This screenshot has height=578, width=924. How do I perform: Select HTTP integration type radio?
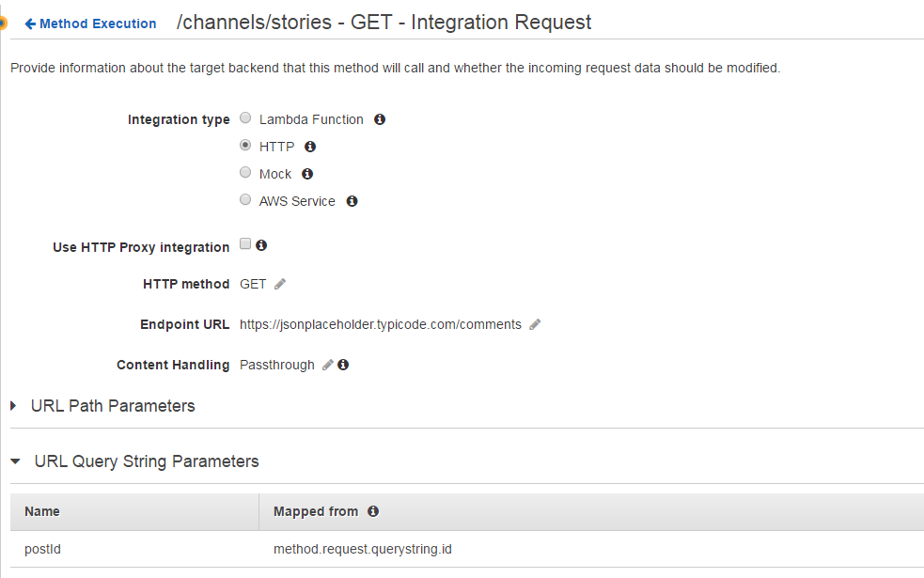pyautogui.click(x=245, y=146)
